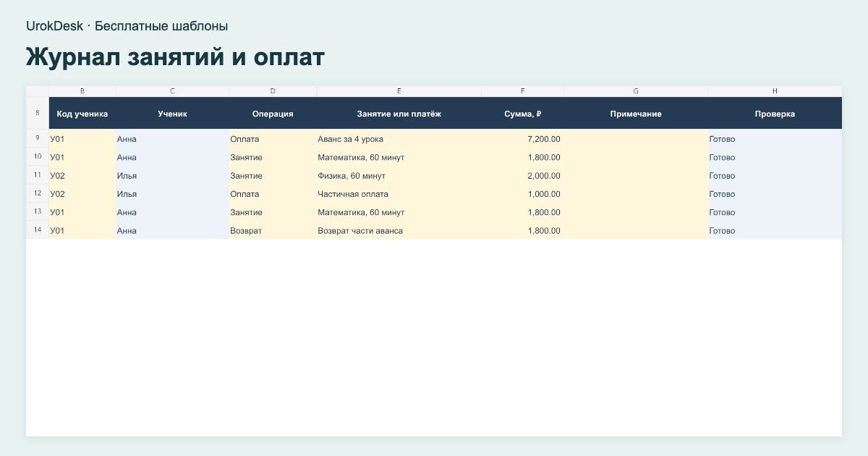Image resolution: width=868 pixels, height=456 pixels.
Task: Select the "Математика, 60 минут" cell in row 13
Action: pos(399,212)
